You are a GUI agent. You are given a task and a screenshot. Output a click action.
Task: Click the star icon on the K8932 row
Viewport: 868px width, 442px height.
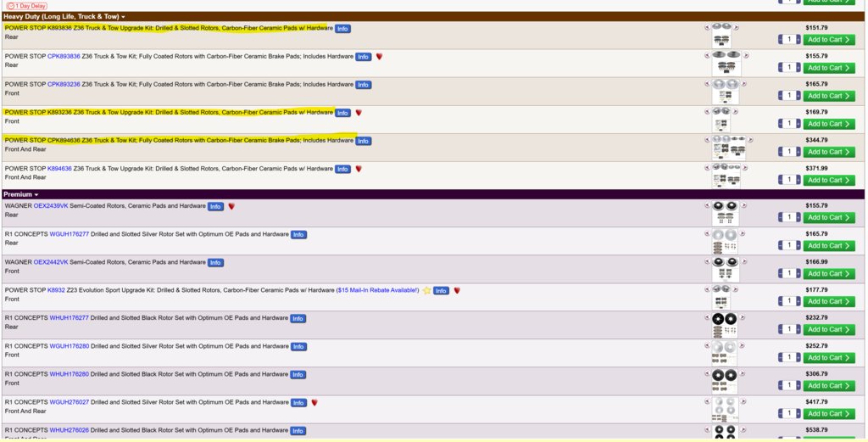point(427,290)
